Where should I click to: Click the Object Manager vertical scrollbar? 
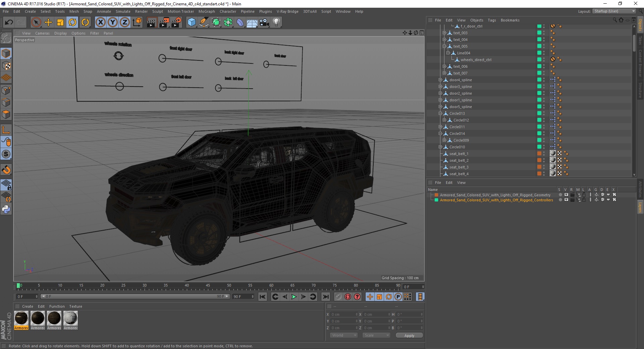634,43
